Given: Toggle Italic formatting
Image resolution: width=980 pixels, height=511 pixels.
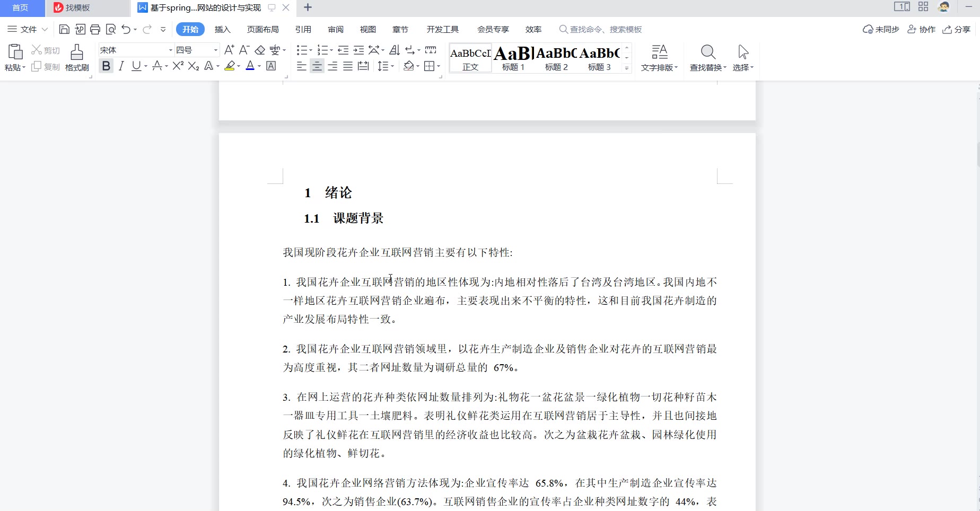Looking at the screenshot, I should tap(121, 66).
